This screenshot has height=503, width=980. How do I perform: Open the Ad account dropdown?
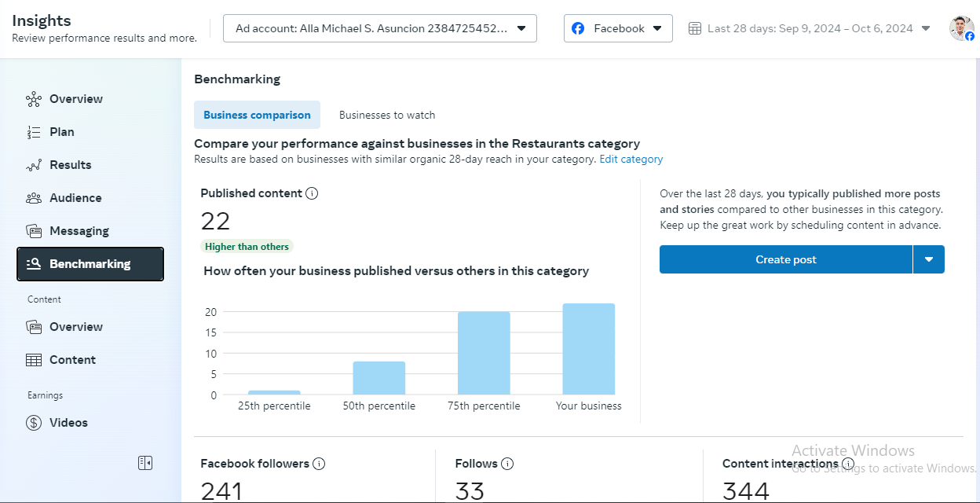coord(380,28)
